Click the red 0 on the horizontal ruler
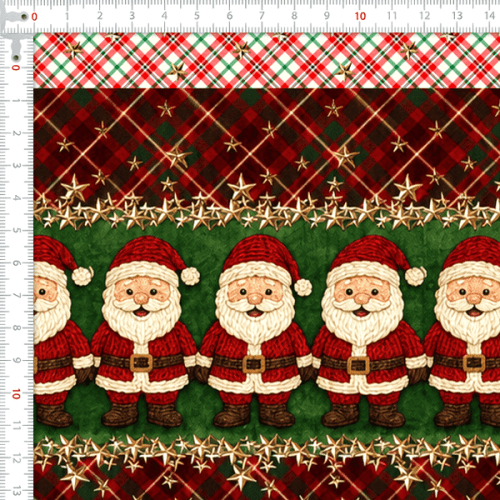Image resolution: width=500 pixels, height=500 pixels. click(34, 17)
